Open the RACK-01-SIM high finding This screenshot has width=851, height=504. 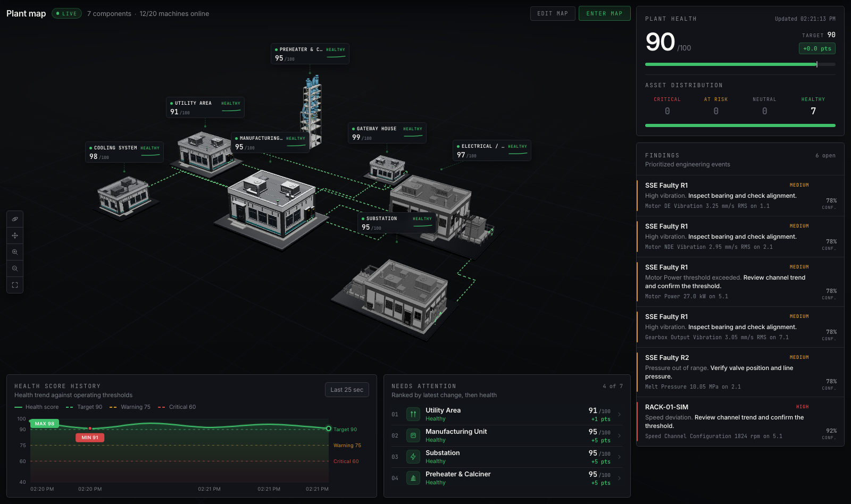(x=740, y=422)
